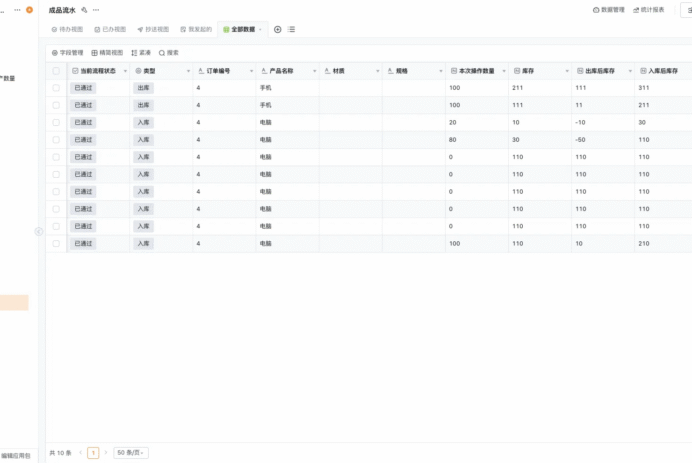This screenshot has width=692, height=463.
Task: Switch to the 待办视图 tab
Action: pyautogui.click(x=67, y=30)
